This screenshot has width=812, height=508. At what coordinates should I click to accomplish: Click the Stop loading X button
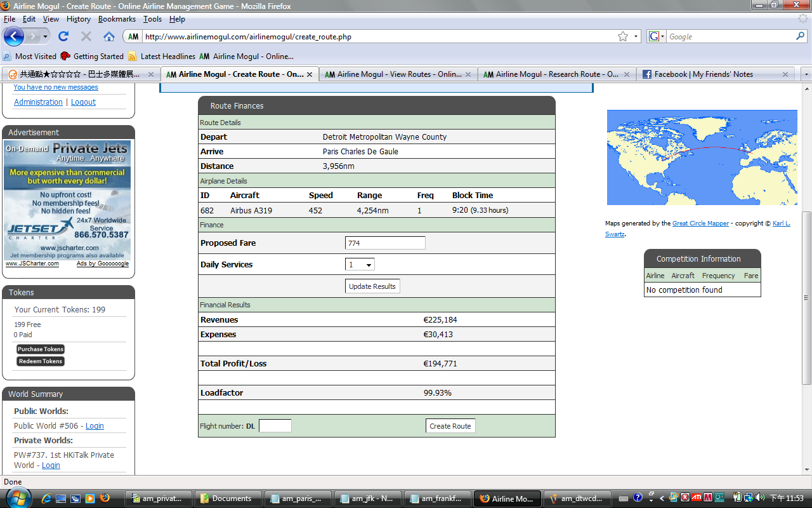[x=86, y=36]
